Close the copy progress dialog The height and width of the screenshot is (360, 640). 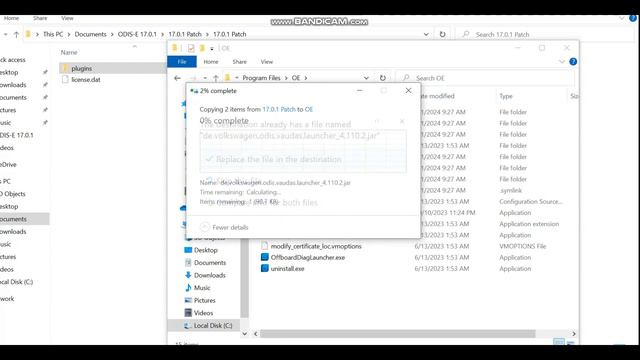coord(408,91)
